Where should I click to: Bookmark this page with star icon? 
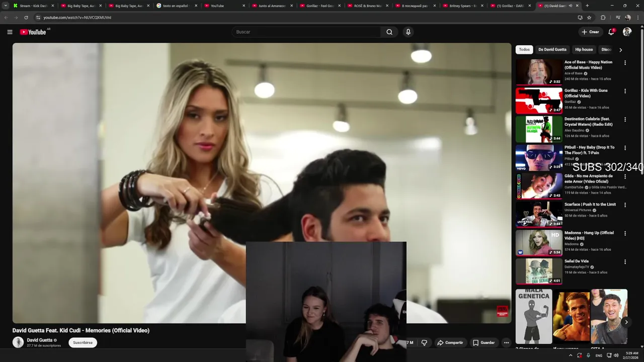pos(589,17)
